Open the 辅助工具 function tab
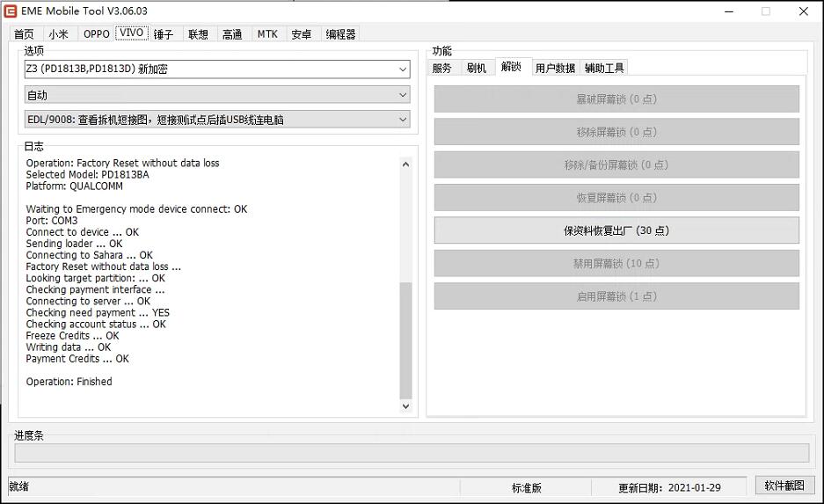The image size is (824, 504). (x=604, y=68)
